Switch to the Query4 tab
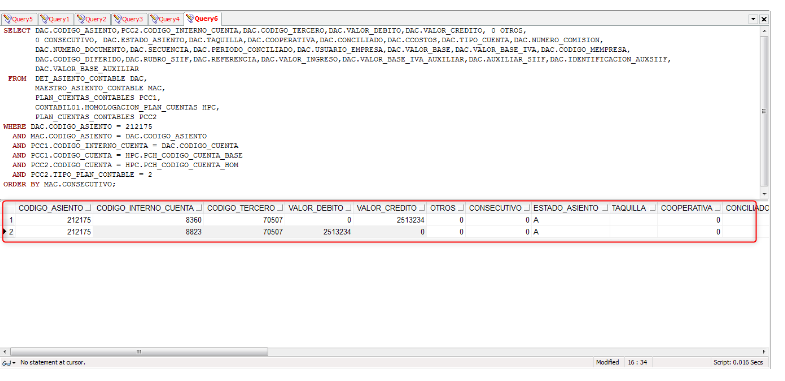 (165, 19)
